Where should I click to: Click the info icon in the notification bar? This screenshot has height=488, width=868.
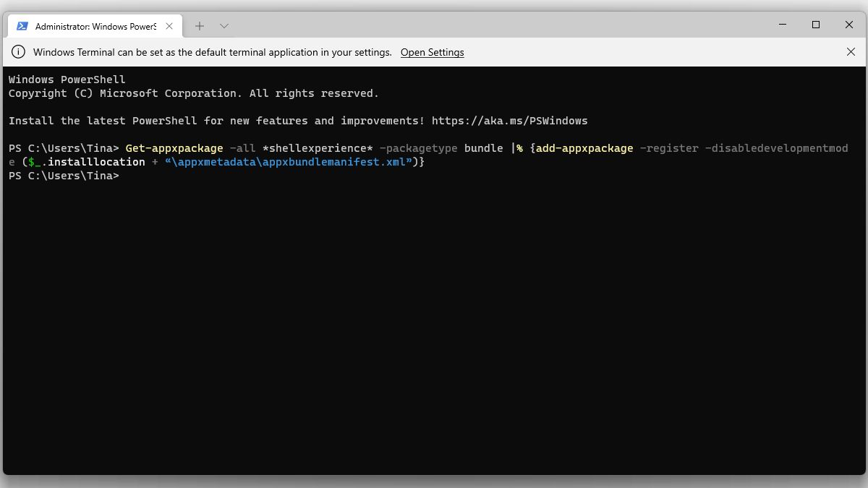point(19,52)
